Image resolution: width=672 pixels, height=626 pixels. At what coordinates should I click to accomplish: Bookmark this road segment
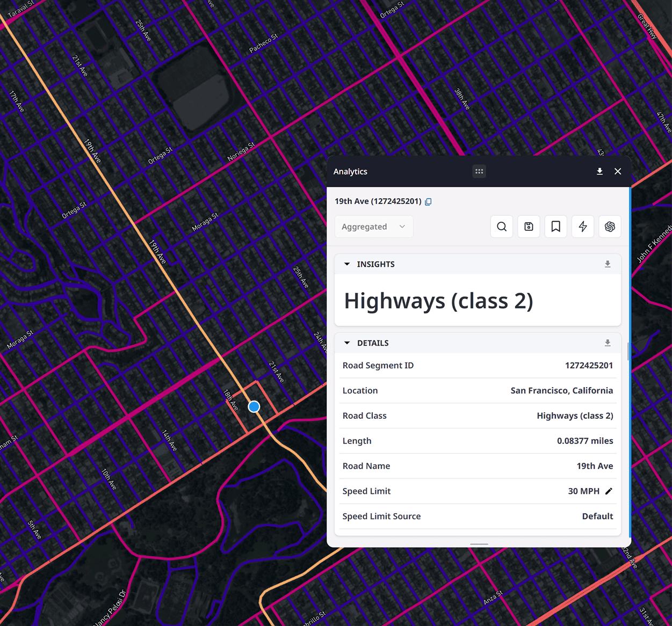pos(556,227)
